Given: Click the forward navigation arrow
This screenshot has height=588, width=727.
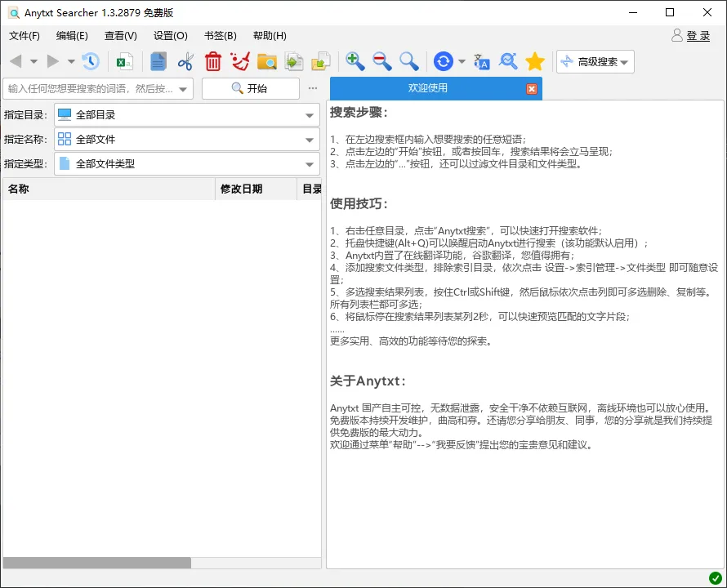Looking at the screenshot, I should [x=53, y=61].
